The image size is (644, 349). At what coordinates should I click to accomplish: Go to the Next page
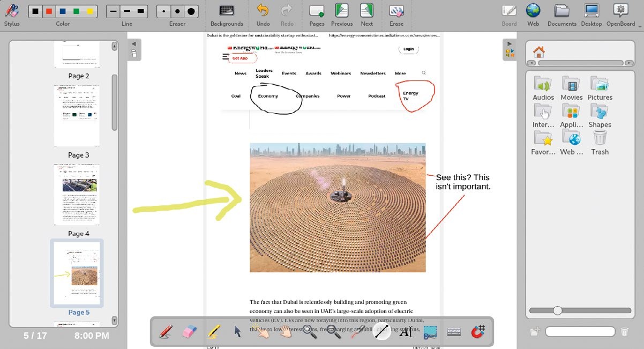[366, 15]
